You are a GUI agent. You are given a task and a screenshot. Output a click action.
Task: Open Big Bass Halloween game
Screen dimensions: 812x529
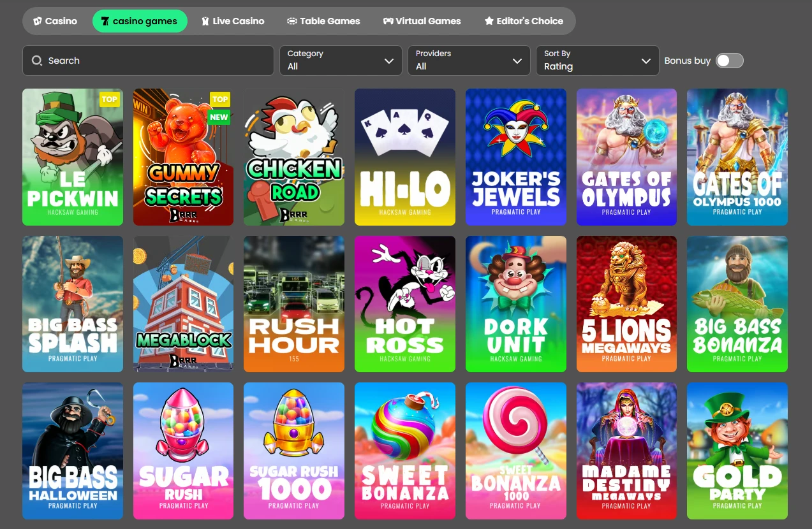click(x=73, y=451)
